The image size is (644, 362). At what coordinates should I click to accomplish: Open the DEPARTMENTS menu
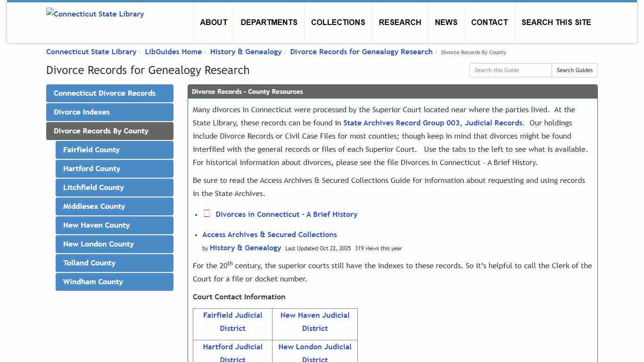269,22
